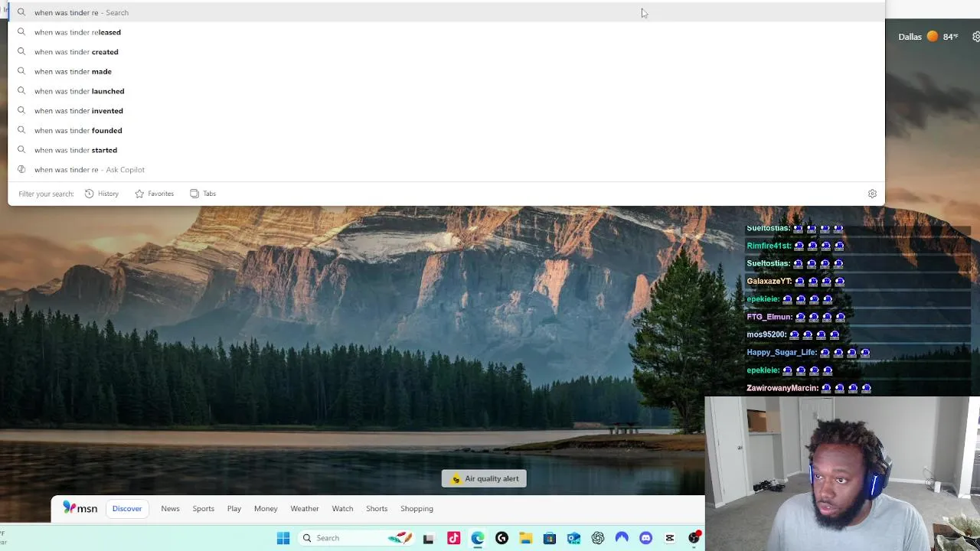Choose 'when was tinder re - Ask Copilot'
This screenshot has width=980, height=551.
[446, 170]
